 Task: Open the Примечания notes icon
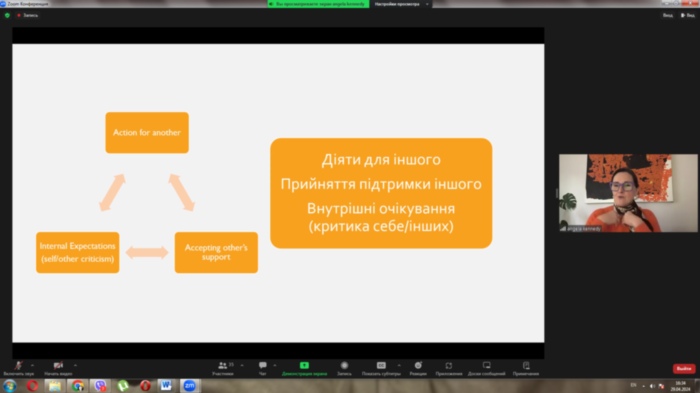point(526,365)
